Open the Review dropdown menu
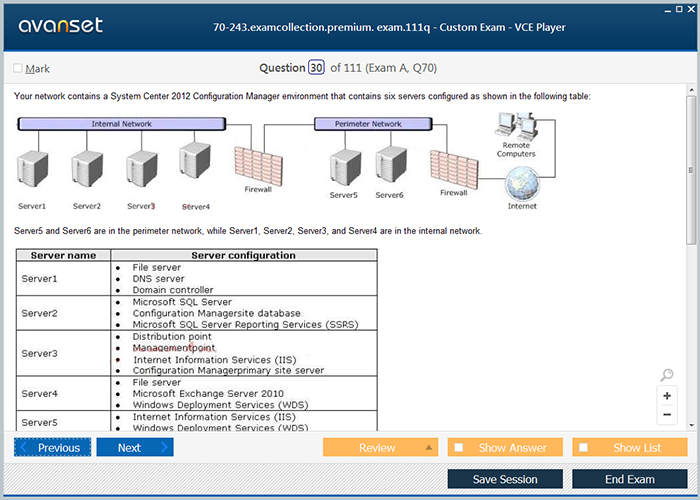This screenshot has height=500, width=700. point(380,447)
